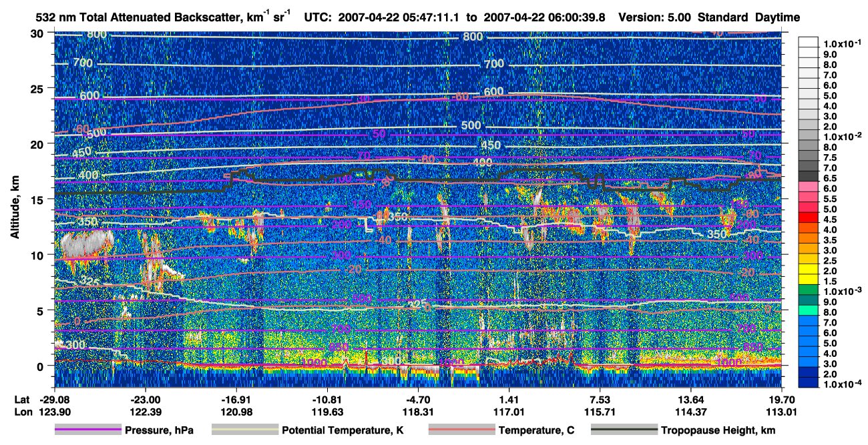
Task: Click the latitude value -4.70
Action: point(418,400)
